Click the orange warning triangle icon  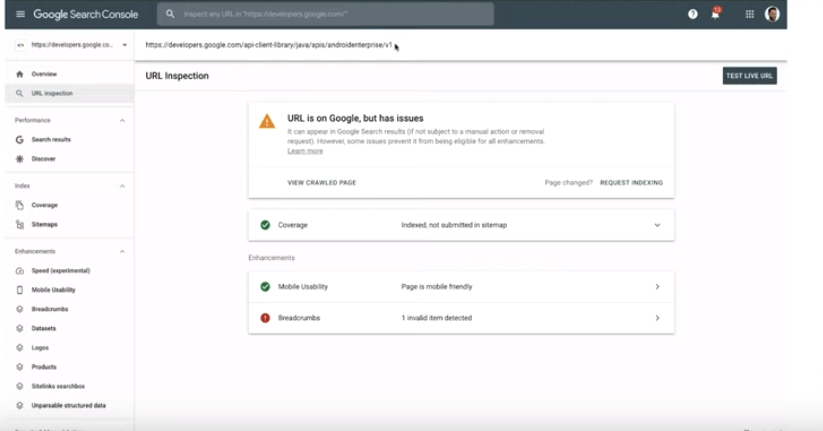coord(267,121)
